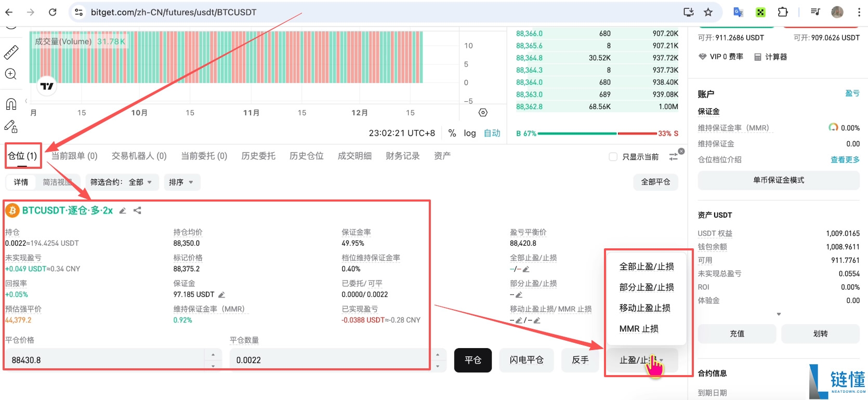The height and width of the screenshot is (400, 868).
Task: Click the 单币保证金模式 button
Action: pyautogui.click(x=779, y=180)
